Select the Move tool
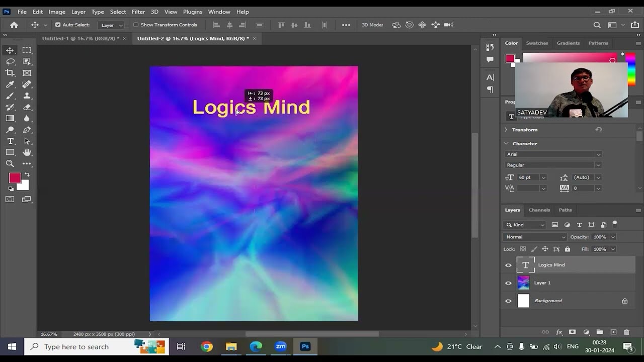Screen dimensions: 644x362 [x=10, y=50]
